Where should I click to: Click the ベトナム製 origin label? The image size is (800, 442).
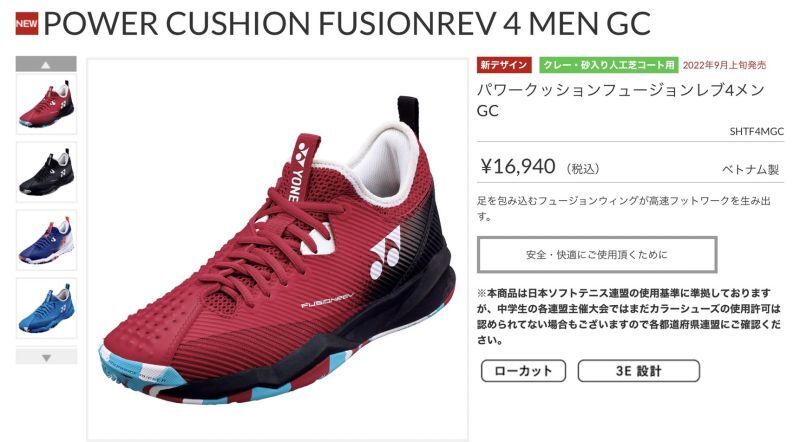[x=751, y=169]
